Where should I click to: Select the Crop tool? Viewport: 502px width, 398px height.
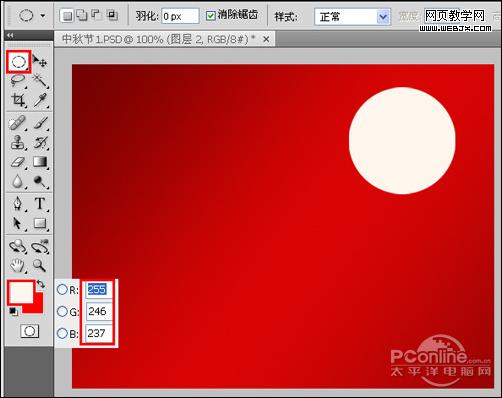click(x=18, y=100)
